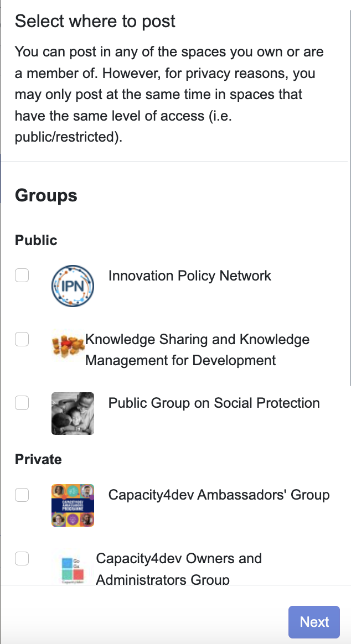The image size is (351, 644).
Task: Tick the Knowledge Sharing and Knowledge Management checkbox
Action: (22, 339)
